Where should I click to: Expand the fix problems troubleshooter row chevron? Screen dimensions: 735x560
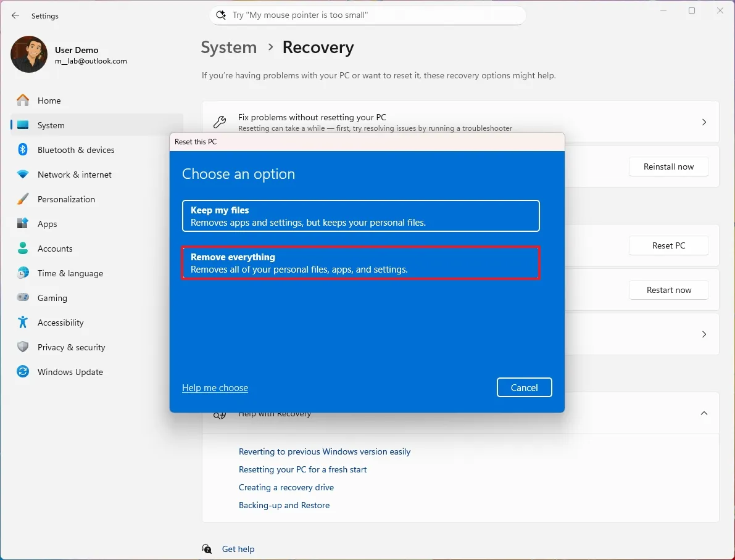click(x=704, y=122)
